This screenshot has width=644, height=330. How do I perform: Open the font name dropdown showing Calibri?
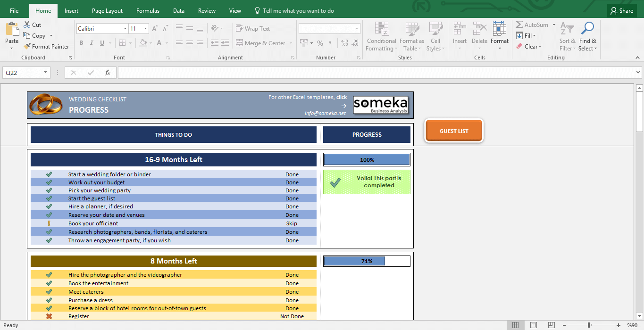[125, 29]
